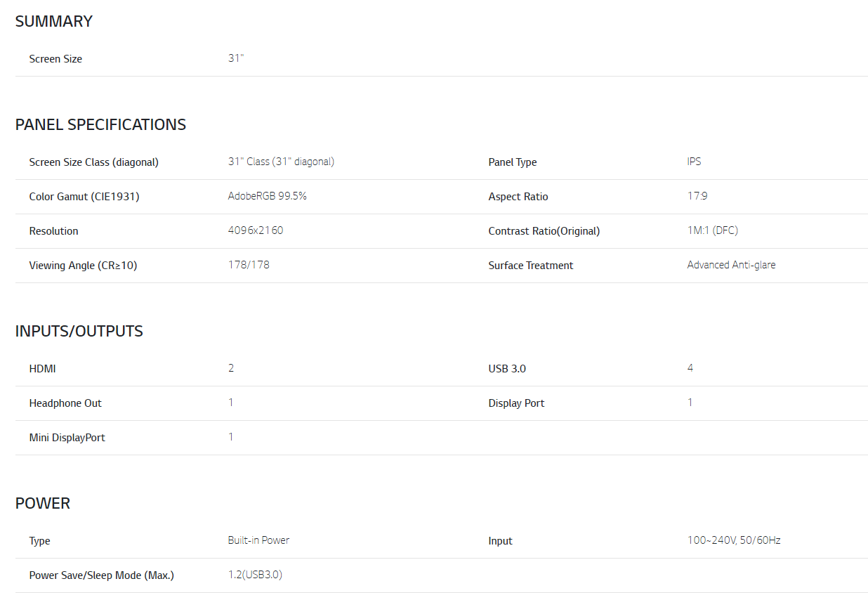Click the Headphone Out label
This screenshot has height=593, width=868.
click(x=65, y=403)
